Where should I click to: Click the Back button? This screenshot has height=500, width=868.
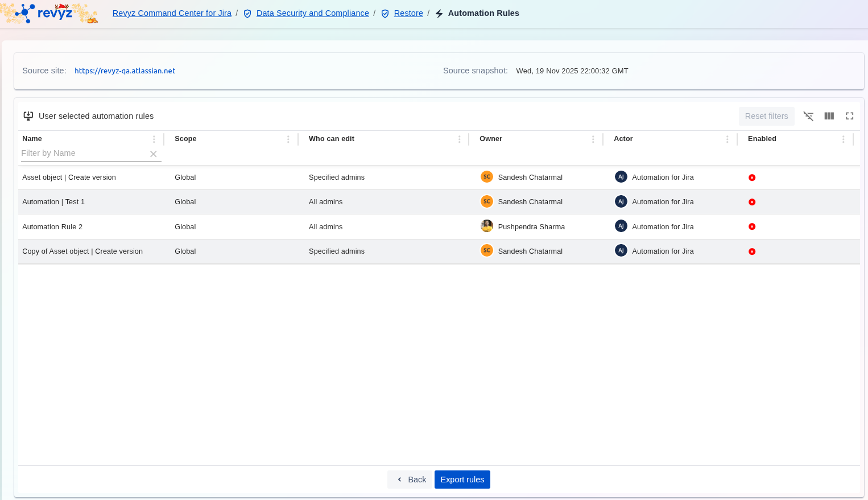[x=411, y=480]
